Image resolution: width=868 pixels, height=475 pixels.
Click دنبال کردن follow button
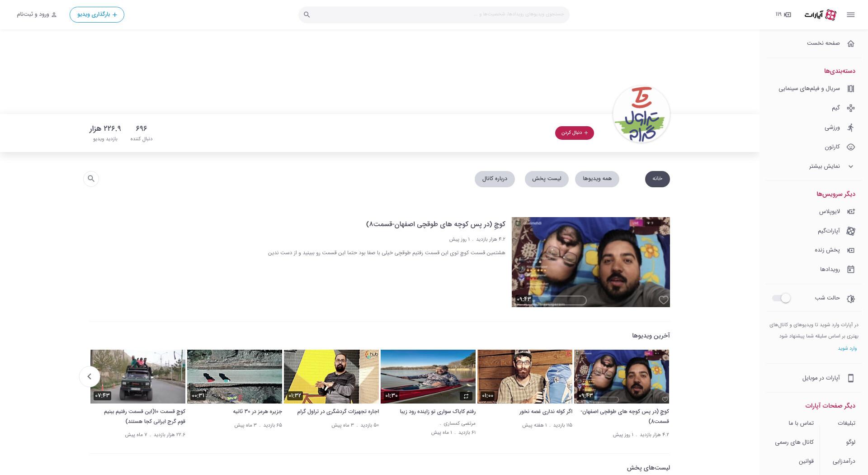pos(574,133)
